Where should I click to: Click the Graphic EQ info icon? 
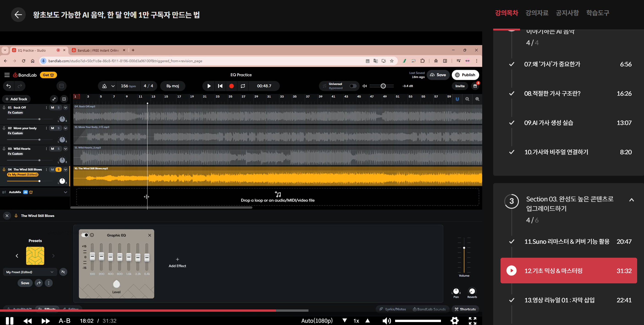[92, 235]
